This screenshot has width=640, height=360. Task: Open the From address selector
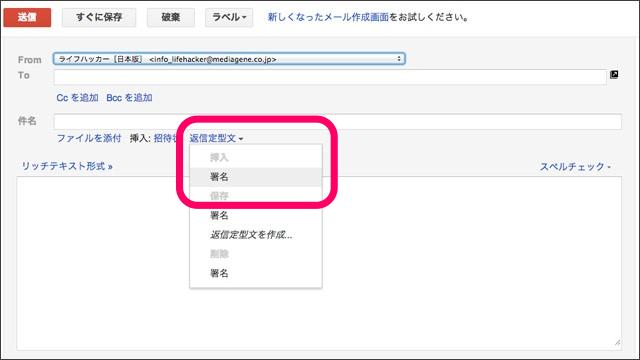point(229,59)
